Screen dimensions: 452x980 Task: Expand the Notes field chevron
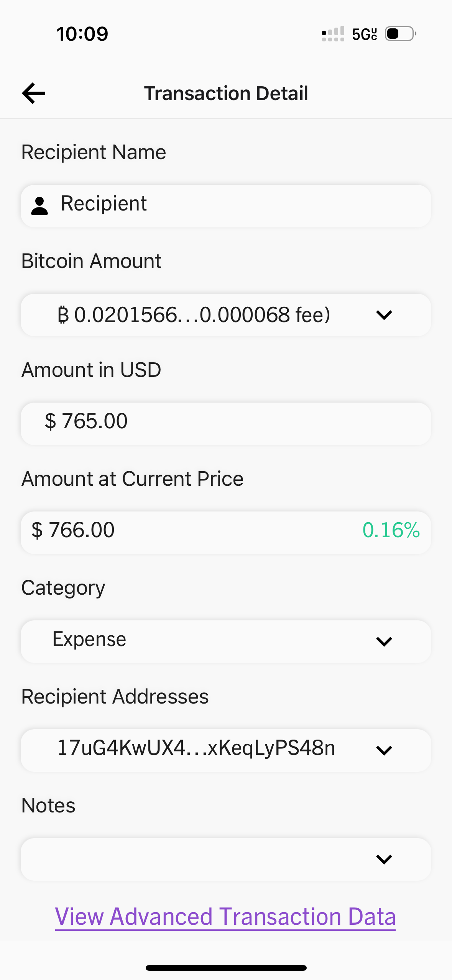384,859
